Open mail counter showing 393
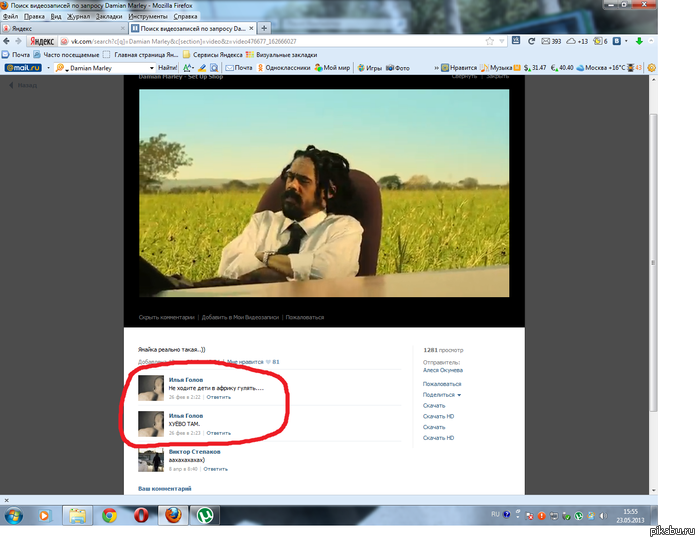This screenshot has width=700, height=542. pos(551,41)
